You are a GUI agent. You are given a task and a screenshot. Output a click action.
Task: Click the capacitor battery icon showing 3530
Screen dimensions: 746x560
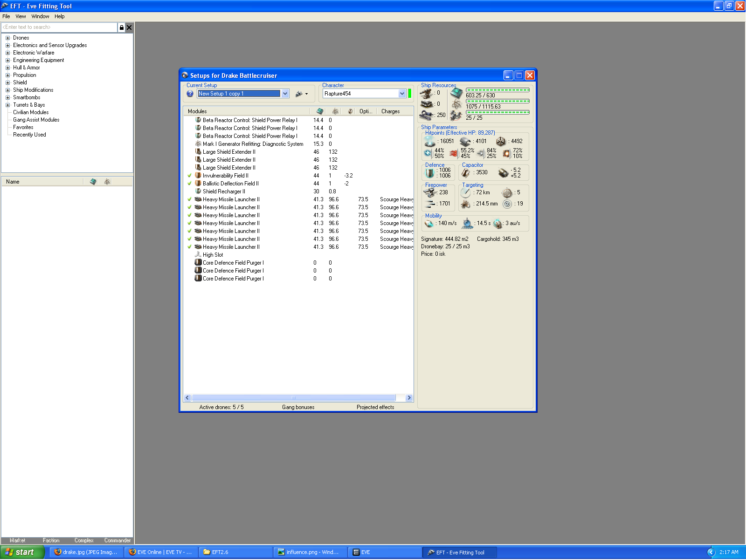(x=466, y=173)
